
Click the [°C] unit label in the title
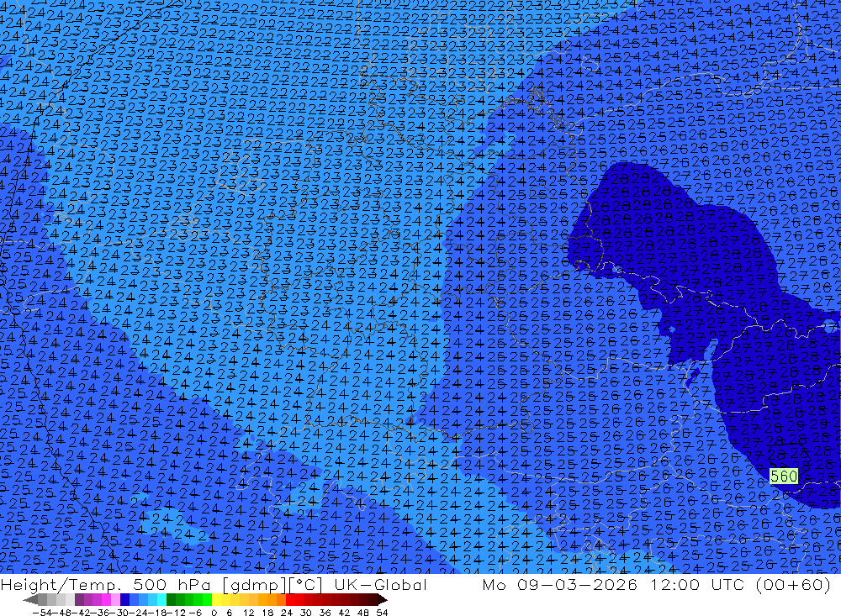click(x=306, y=584)
